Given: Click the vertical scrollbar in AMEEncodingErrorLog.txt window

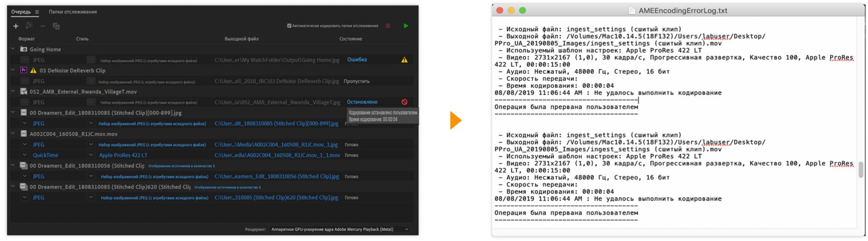Looking at the screenshot, I should click(x=860, y=170).
